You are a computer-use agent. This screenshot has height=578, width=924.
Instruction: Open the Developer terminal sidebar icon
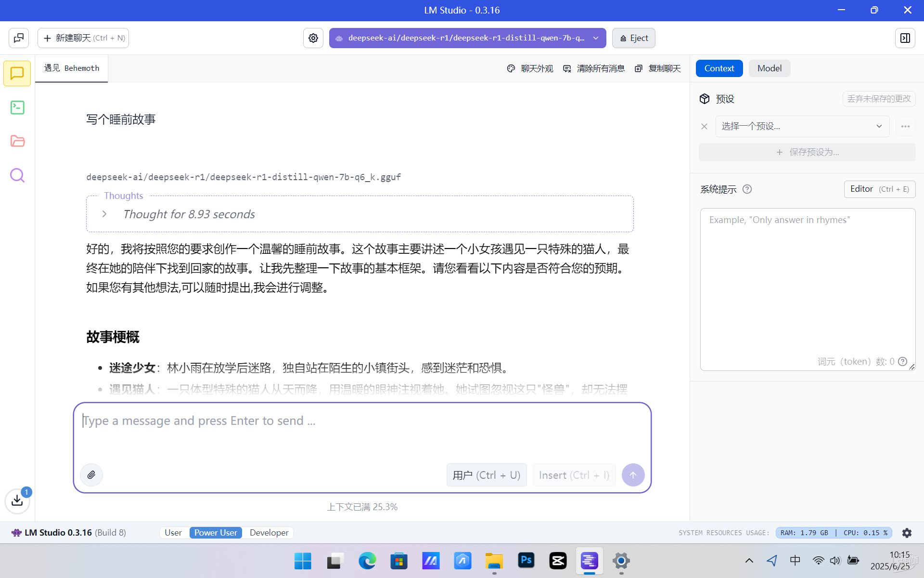pyautogui.click(x=17, y=107)
